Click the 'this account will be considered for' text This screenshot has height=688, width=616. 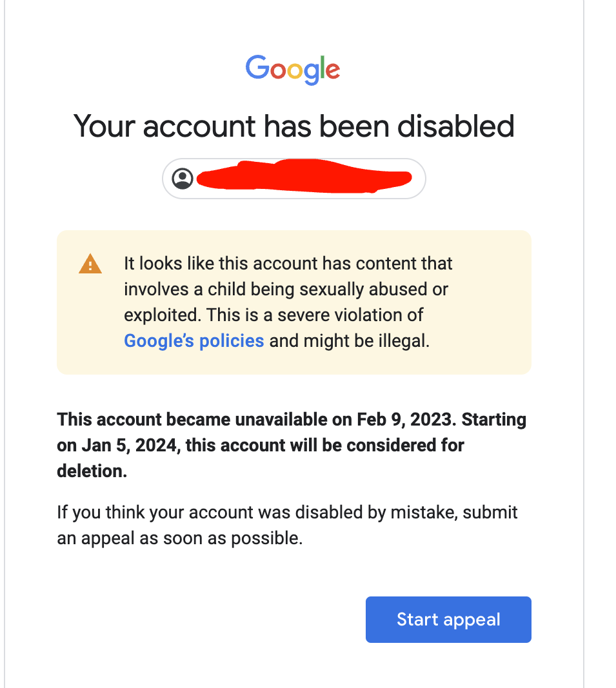tap(324, 446)
